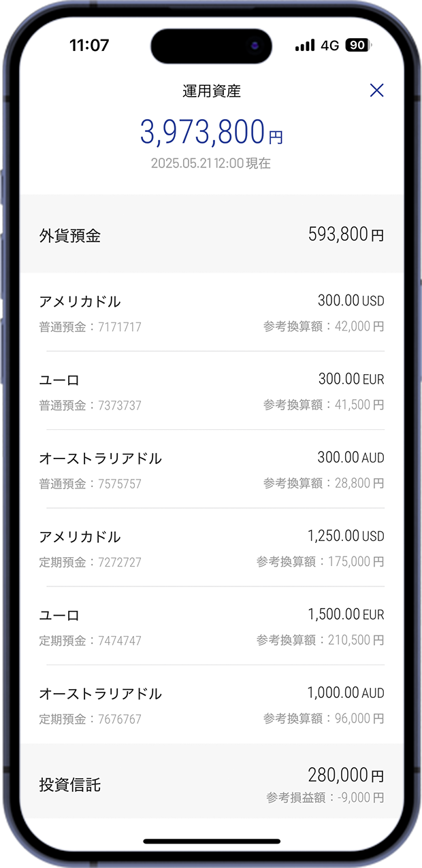The image size is (422, 868).
Task: Tap the battery indicator in status bar
Action: pos(358,46)
